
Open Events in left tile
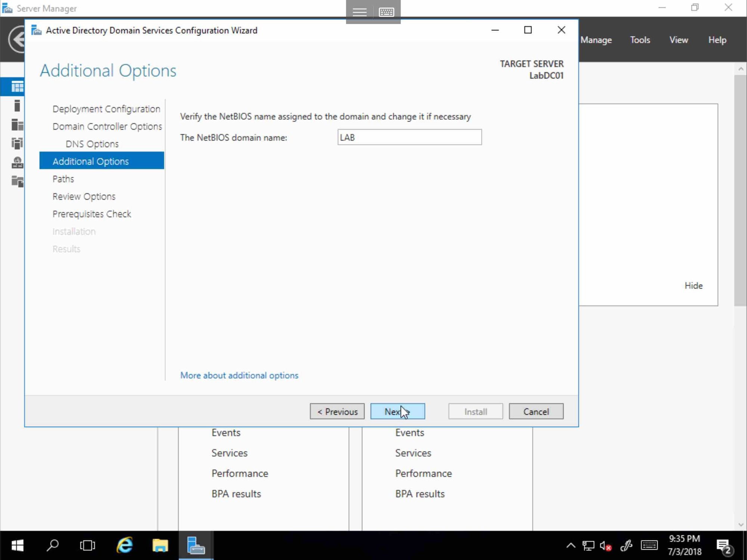[226, 433]
